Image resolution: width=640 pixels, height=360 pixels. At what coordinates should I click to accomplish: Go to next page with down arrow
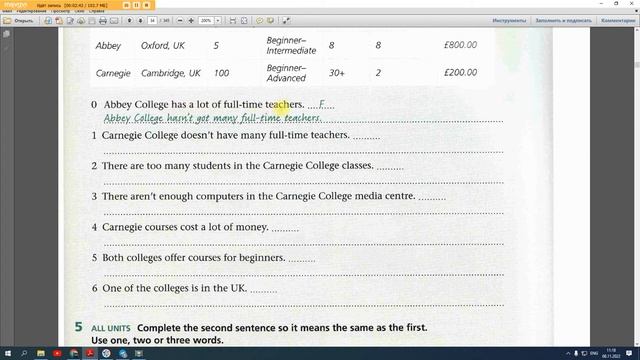point(140,20)
